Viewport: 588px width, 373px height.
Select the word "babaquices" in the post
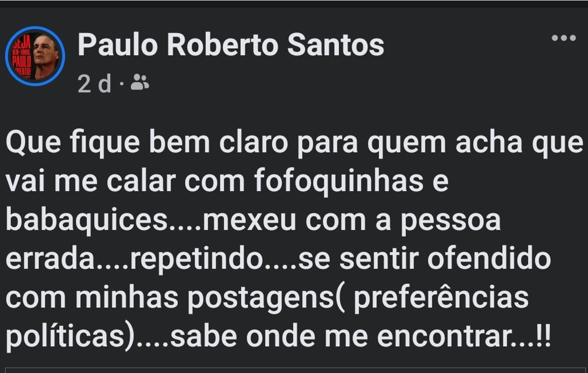(x=86, y=222)
